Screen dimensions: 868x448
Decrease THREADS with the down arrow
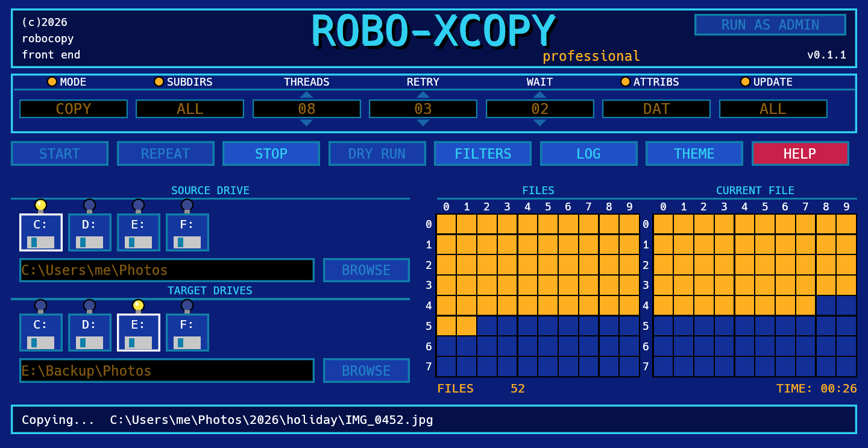(307, 122)
